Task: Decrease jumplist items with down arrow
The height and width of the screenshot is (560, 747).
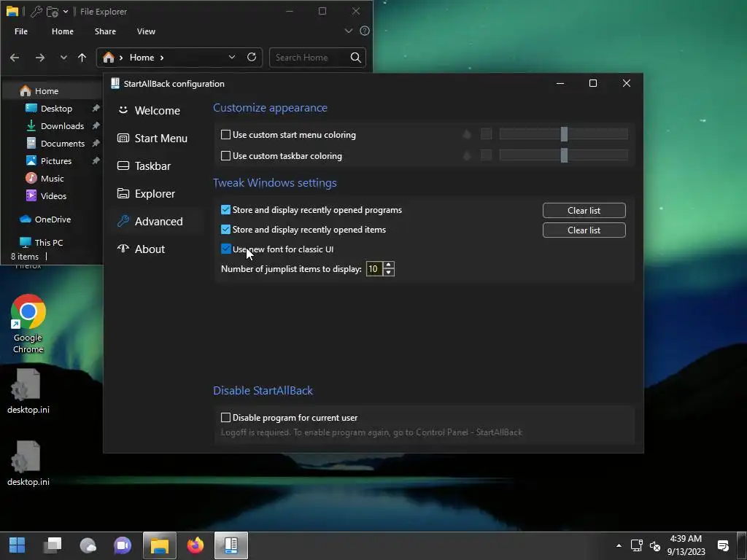Action: 389,273
